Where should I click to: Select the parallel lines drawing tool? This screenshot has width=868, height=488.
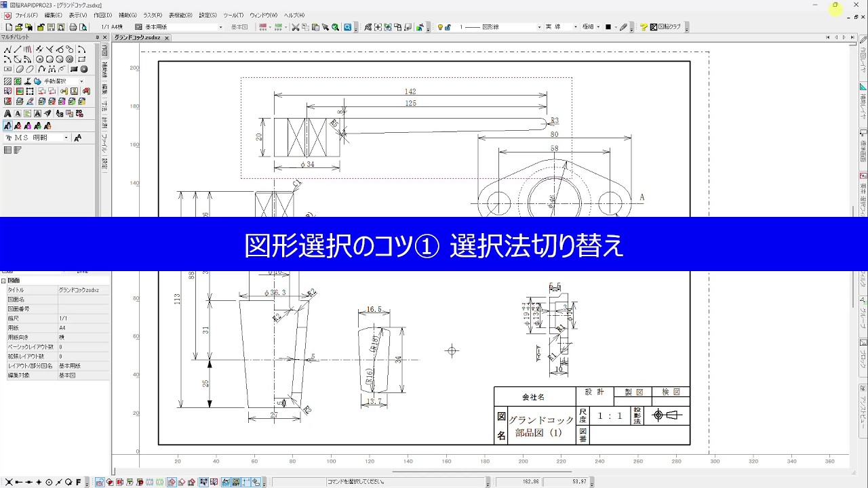27,49
